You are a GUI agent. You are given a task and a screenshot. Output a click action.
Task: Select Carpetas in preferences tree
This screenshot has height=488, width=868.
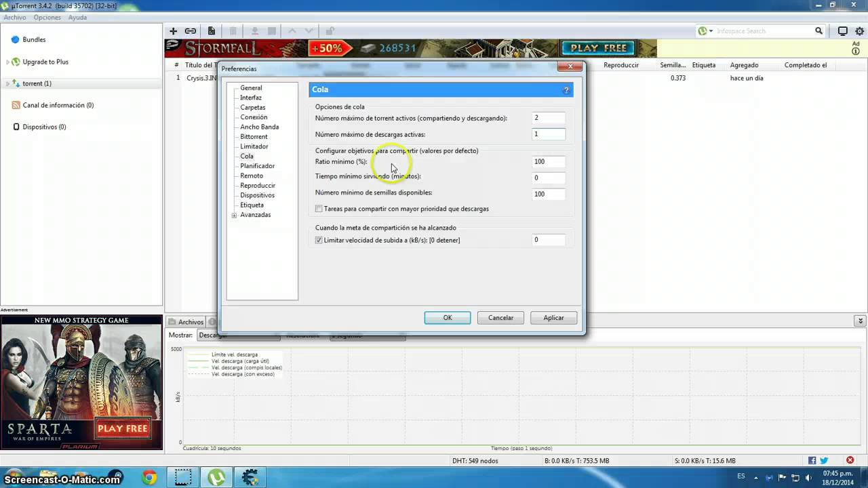(253, 108)
